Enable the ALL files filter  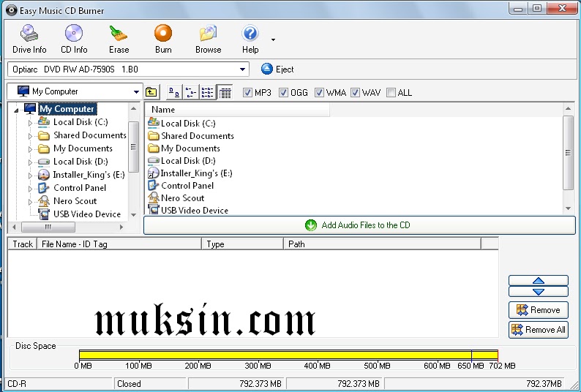point(391,92)
